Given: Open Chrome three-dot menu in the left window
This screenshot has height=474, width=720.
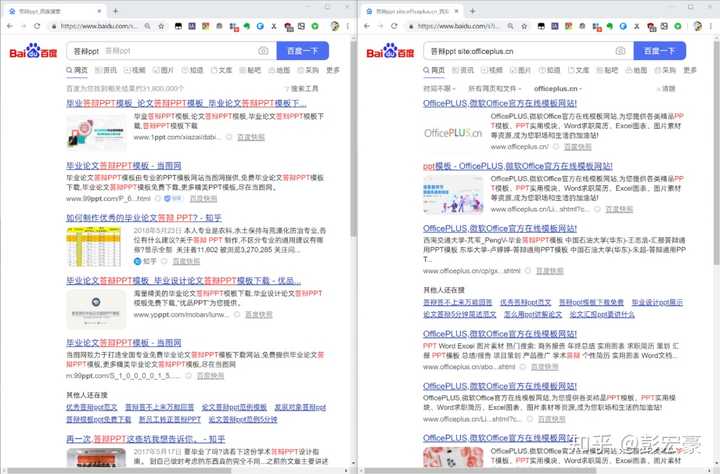Looking at the screenshot, I should point(348,26).
